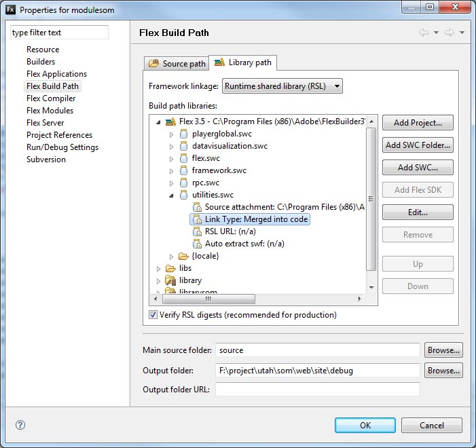Go forward with the right arrow icon
The image size is (476, 448).
450,32
